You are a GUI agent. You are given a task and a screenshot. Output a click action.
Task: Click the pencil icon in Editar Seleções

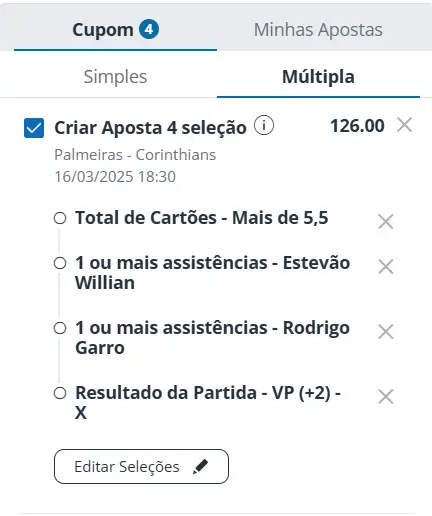(x=200, y=466)
